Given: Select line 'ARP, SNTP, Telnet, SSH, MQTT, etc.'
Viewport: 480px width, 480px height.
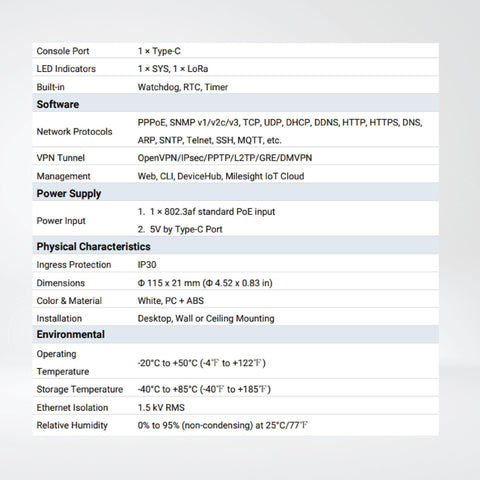Looking at the screenshot, I should (x=209, y=140).
